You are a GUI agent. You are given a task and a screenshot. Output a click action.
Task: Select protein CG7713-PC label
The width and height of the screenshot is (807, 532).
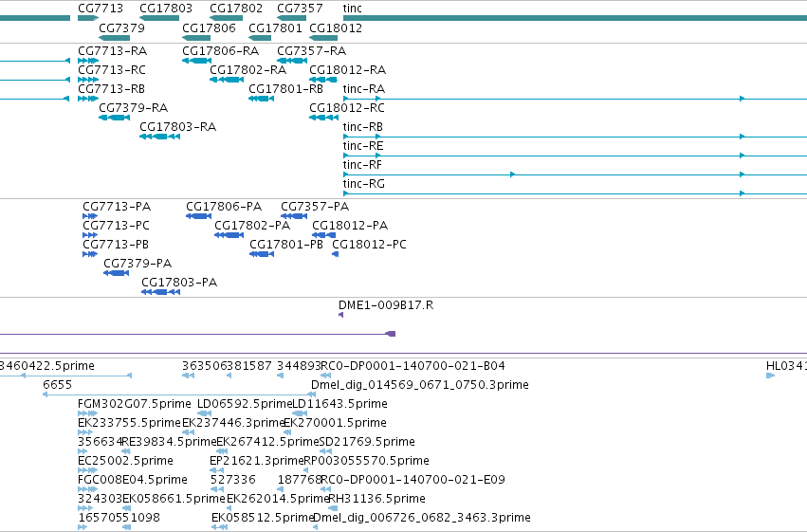click(116, 226)
